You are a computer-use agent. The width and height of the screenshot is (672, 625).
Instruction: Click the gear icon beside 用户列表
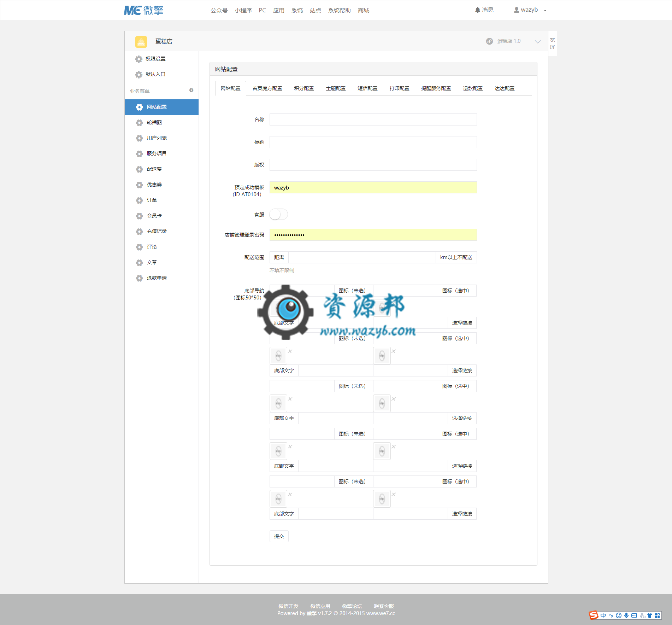coord(140,138)
